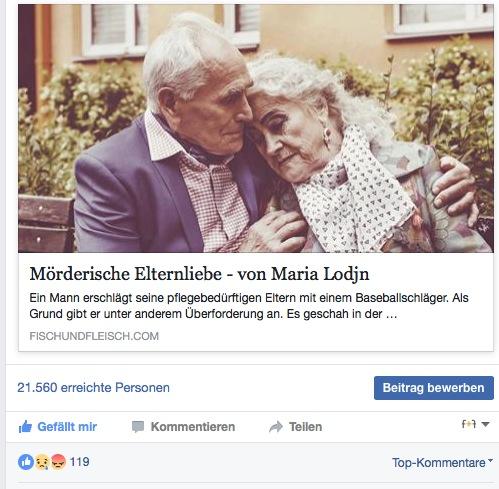Open the elderly couple article photo
The height and width of the screenshot is (489, 499).
coord(256,128)
